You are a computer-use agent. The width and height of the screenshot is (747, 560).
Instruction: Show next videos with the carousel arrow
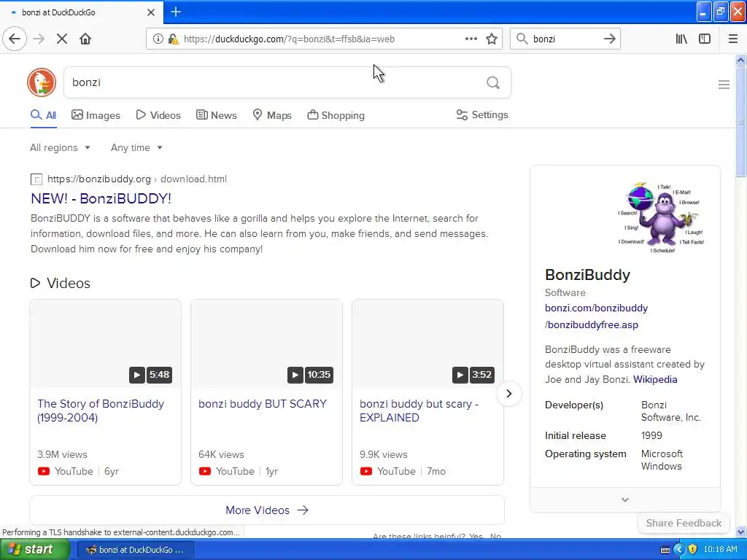click(x=508, y=394)
